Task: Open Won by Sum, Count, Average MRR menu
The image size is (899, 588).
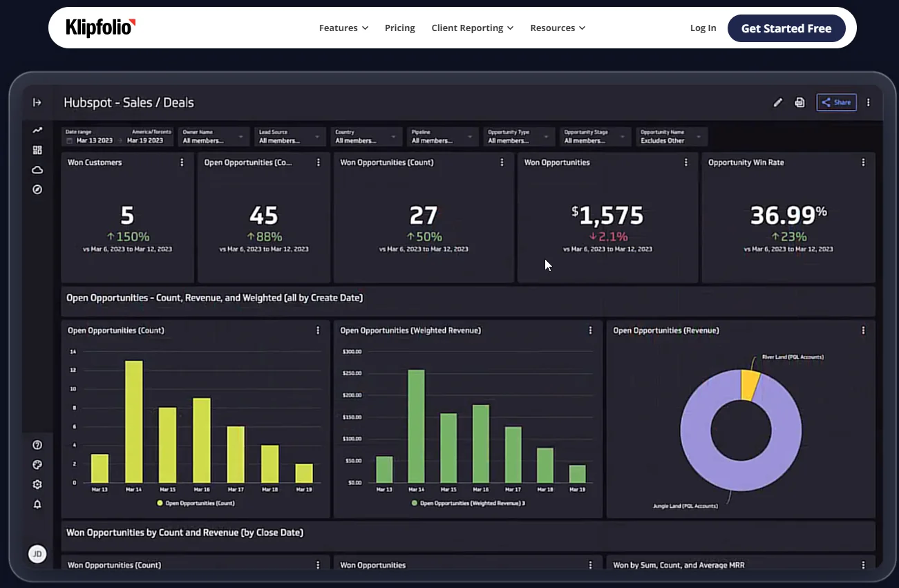Action: [x=863, y=565]
